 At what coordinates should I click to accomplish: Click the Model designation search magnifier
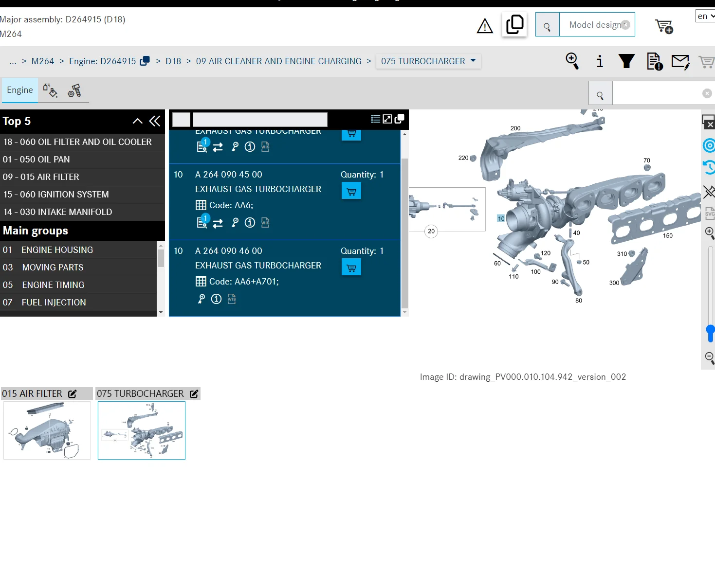click(547, 25)
